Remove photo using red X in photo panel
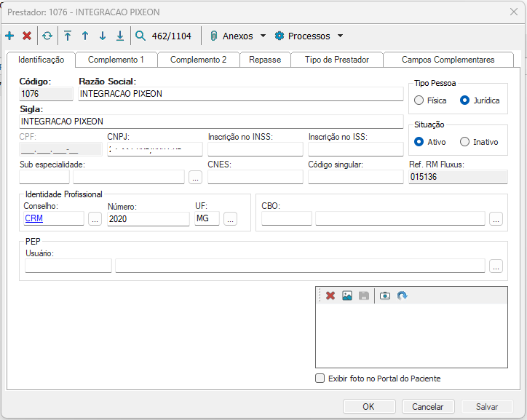 point(330,296)
